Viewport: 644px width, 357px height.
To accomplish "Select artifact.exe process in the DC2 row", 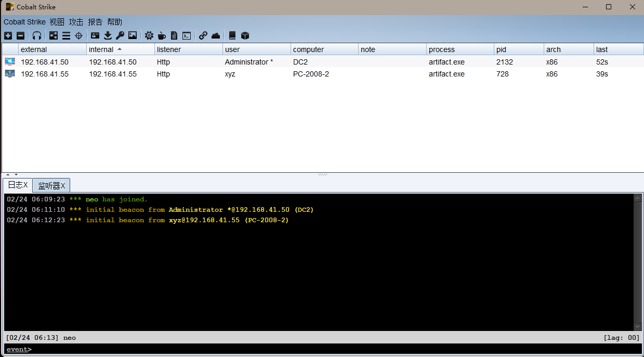I will point(461,62).
